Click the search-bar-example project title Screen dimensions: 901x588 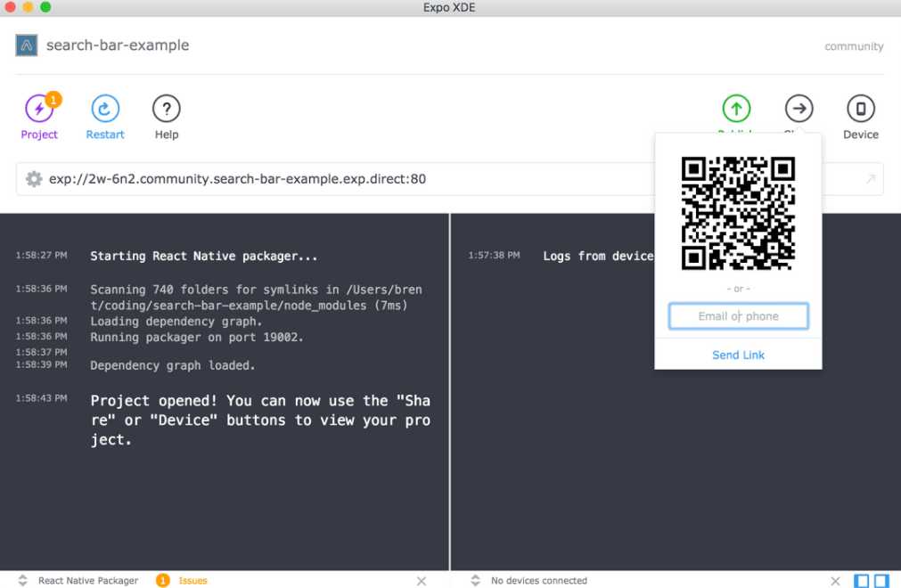click(x=118, y=45)
